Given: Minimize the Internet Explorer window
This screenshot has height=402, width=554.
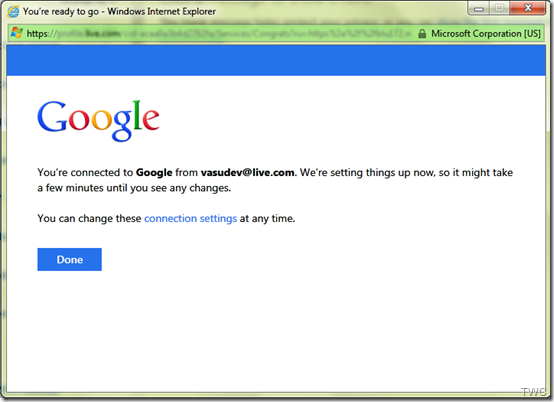Looking at the screenshot, I should tap(479, 8).
